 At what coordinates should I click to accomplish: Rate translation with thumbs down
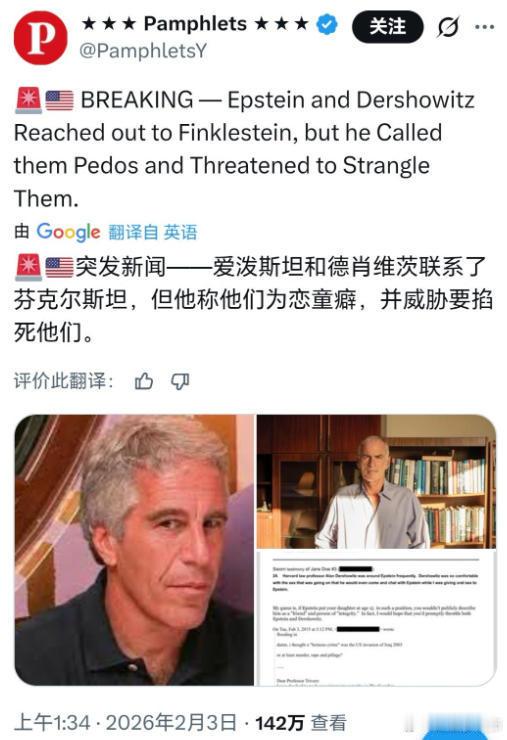click(180, 381)
